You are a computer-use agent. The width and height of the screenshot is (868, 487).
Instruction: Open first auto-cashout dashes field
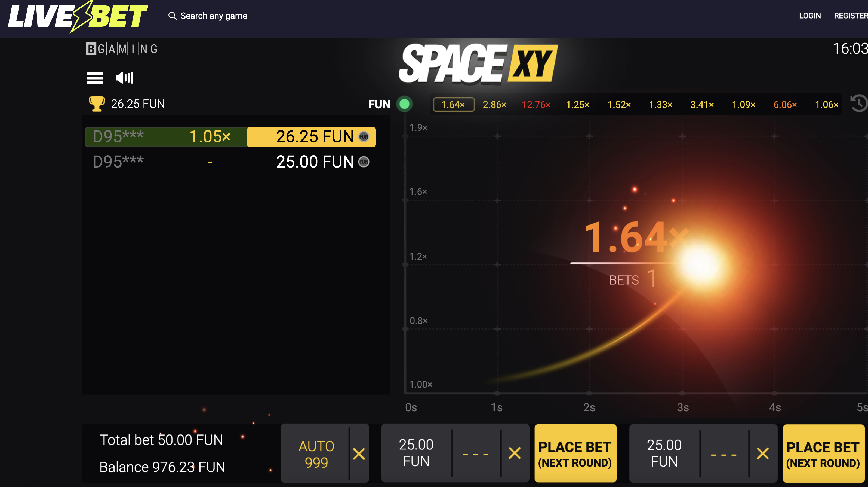tap(475, 454)
